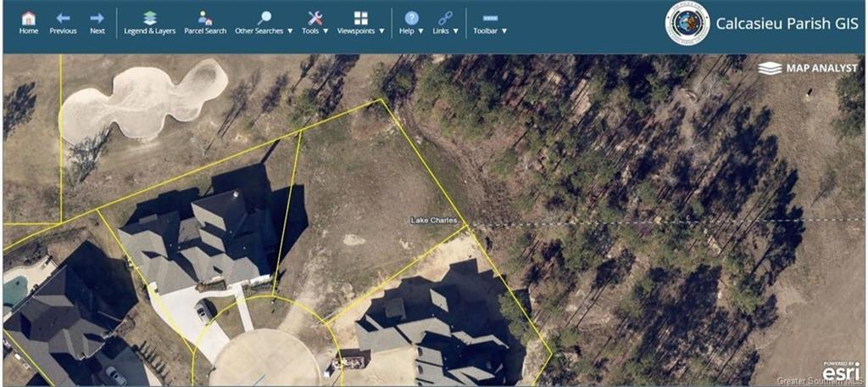Click the esri logo
The height and width of the screenshot is (387, 868).
840,371
